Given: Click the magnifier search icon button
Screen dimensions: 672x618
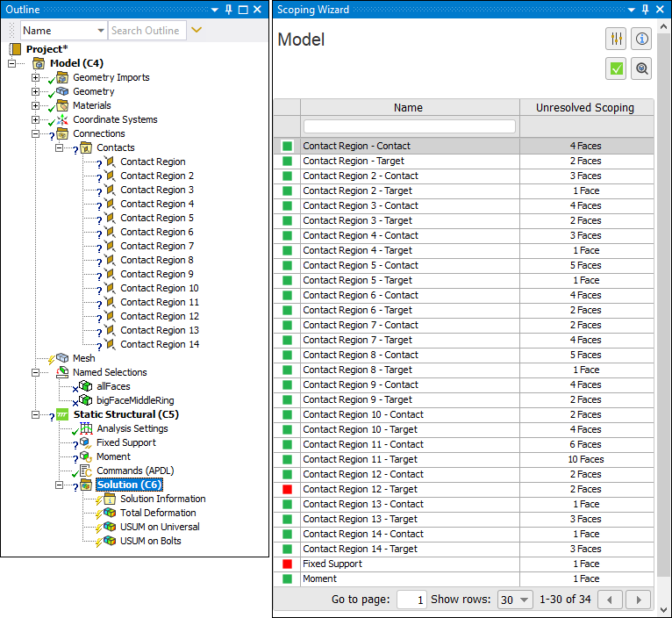Looking at the screenshot, I should [x=642, y=68].
